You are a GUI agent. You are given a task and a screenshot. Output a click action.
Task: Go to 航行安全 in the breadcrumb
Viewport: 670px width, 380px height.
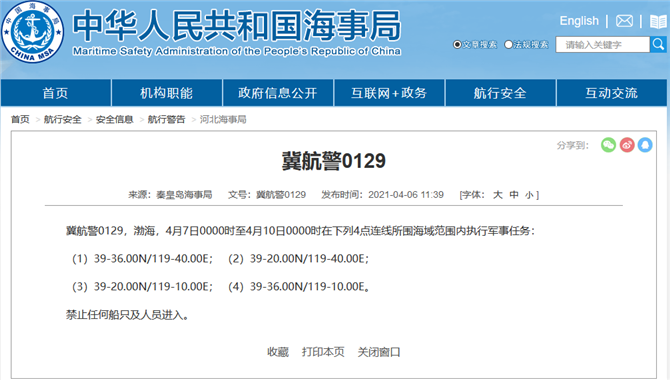(62, 119)
